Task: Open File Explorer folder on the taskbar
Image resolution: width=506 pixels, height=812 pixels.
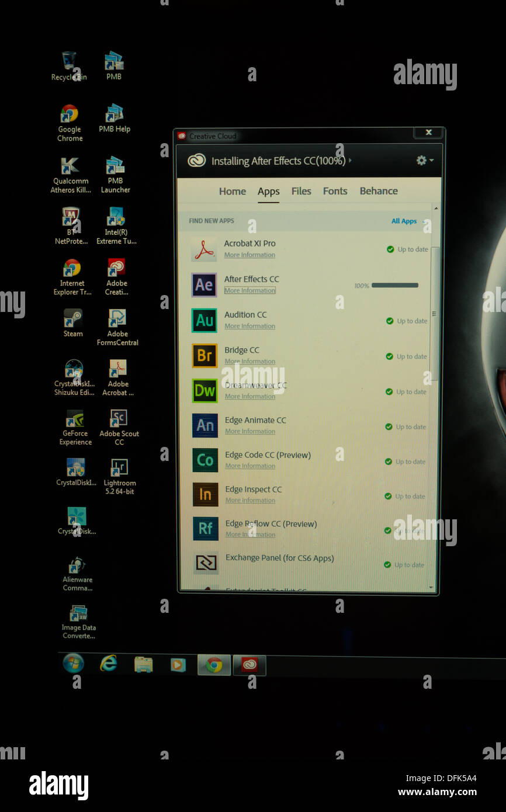Action: 143,664
